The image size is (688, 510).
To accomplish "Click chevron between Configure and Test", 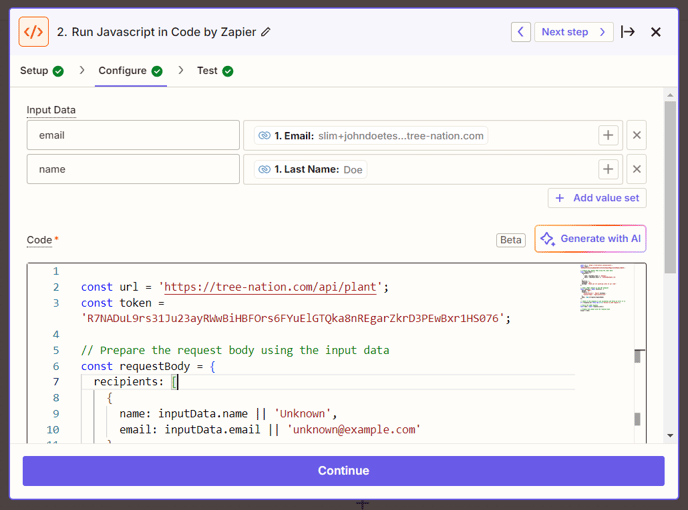I will (x=181, y=70).
